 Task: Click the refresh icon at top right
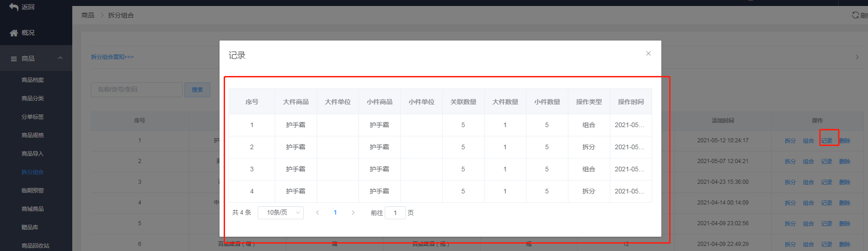(855, 15)
